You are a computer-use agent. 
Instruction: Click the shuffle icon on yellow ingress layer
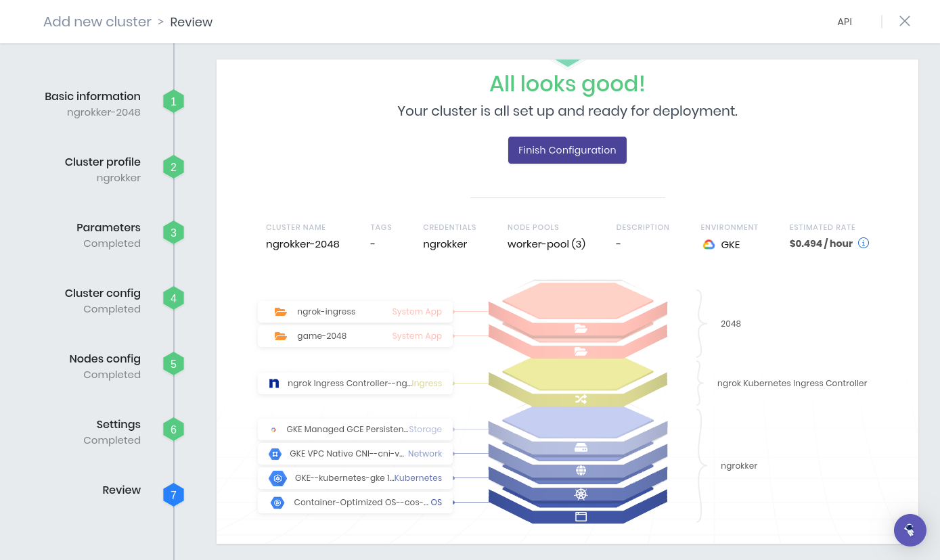[x=581, y=399]
